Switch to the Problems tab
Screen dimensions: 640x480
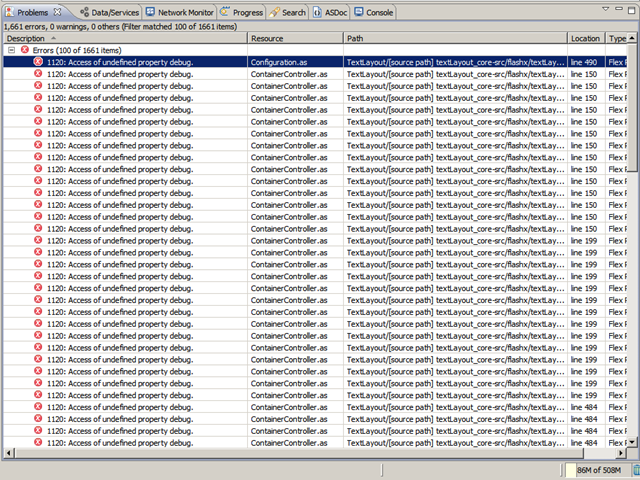coord(32,13)
